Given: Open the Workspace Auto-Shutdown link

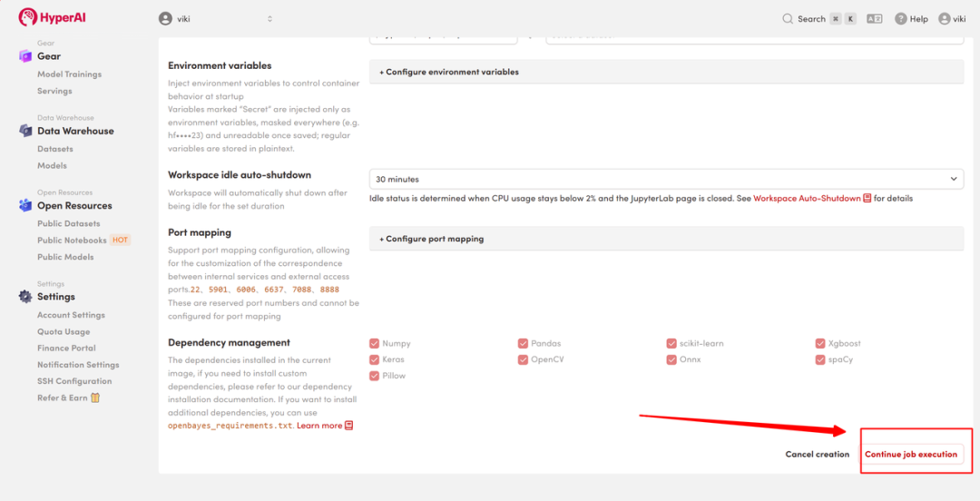Looking at the screenshot, I should 807,198.
